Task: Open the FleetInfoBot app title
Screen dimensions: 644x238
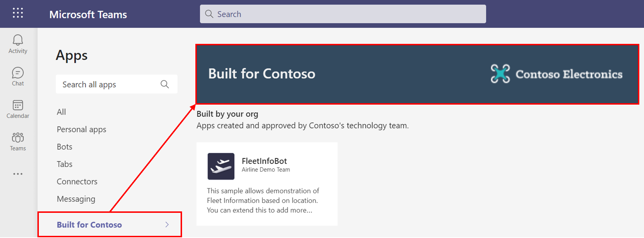Action: click(264, 161)
